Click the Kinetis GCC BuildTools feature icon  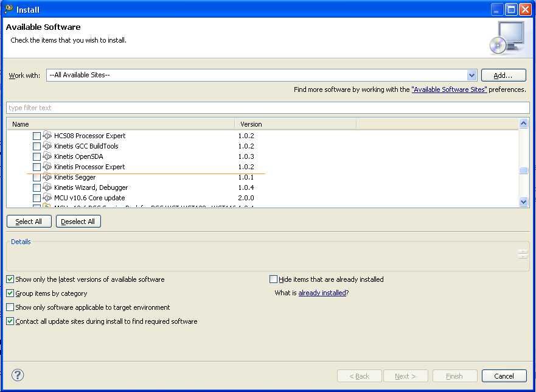pos(47,145)
